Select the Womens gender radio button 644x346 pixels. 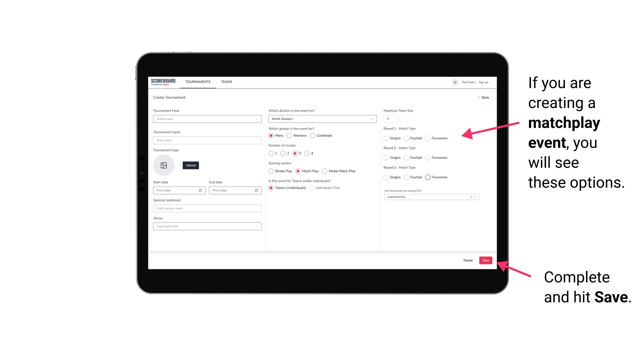[x=289, y=135]
